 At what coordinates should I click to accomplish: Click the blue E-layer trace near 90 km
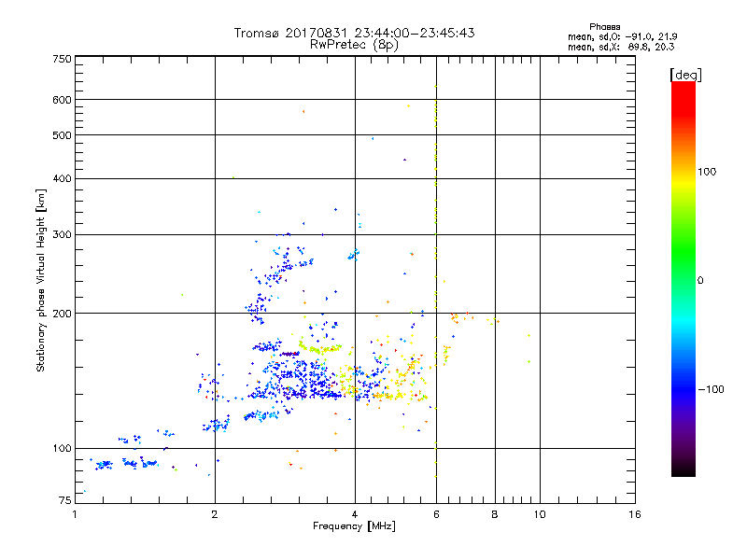pyautogui.click(x=126, y=463)
